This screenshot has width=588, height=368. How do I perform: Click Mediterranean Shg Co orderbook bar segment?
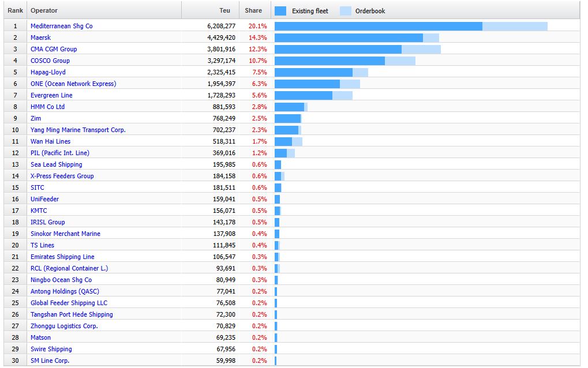click(515, 26)
